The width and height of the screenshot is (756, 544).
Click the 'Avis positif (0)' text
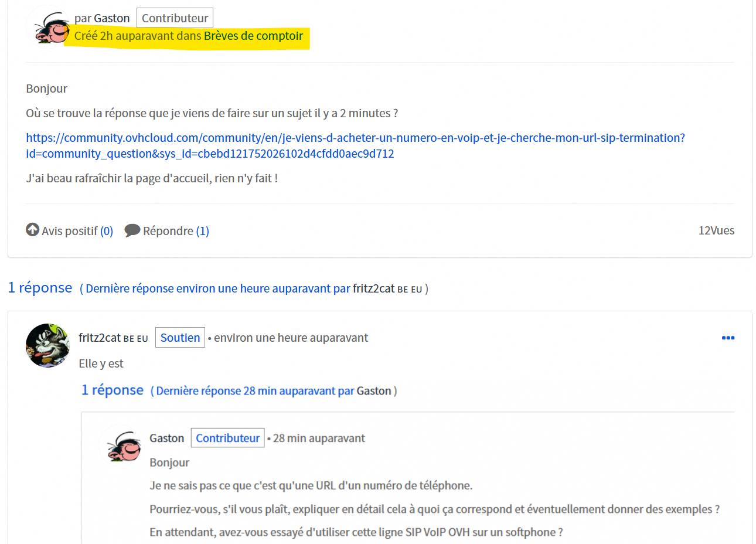77,231
